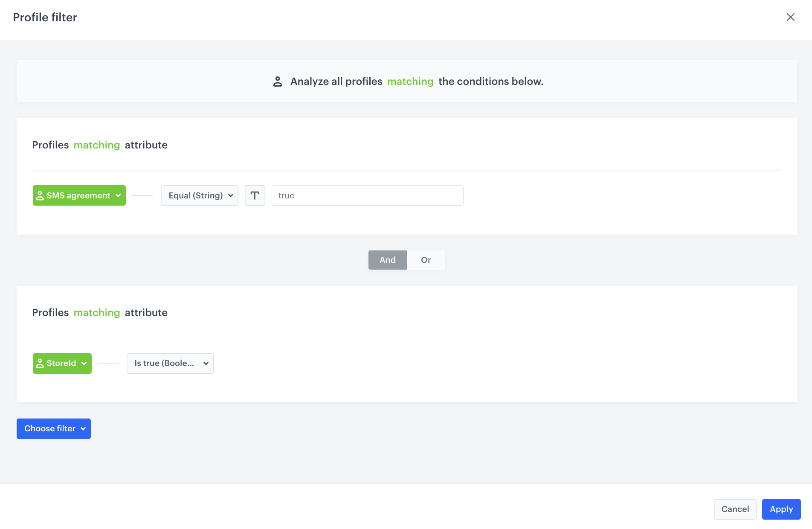This screenshot has width=812, height=529.
Task: Apply the profile filter
Action: pos(781,509)
